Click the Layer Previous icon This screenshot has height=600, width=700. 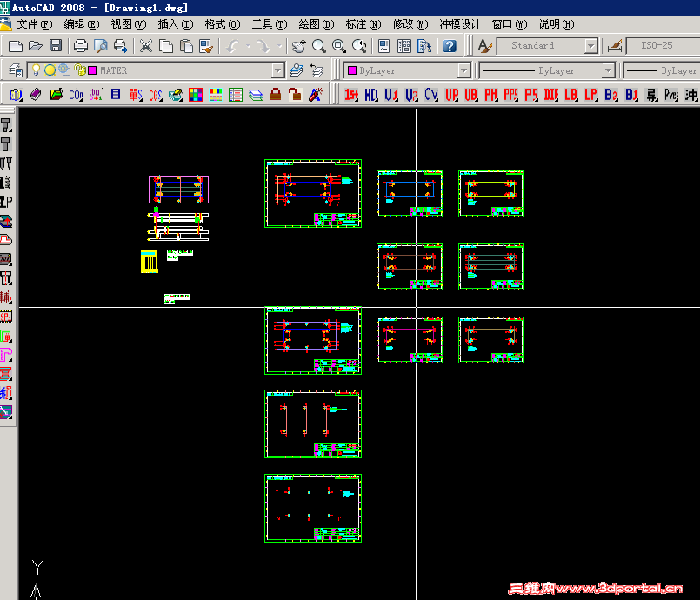317,70
